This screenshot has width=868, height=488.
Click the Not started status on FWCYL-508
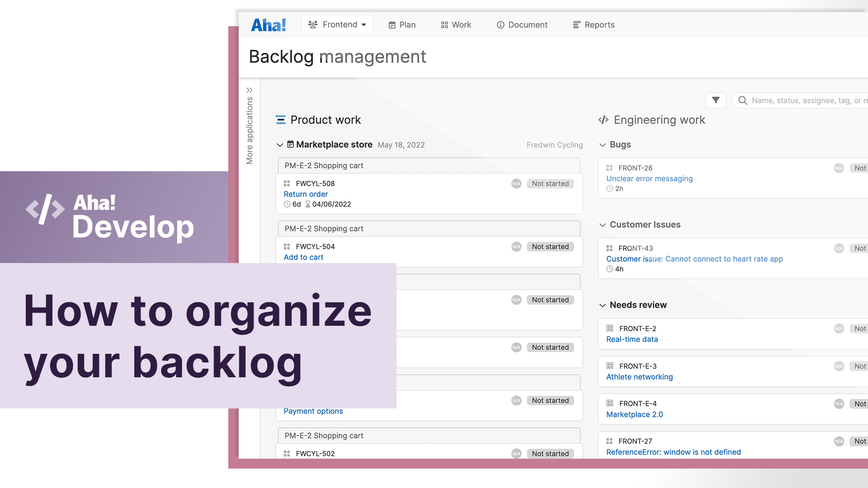point(550,183)
